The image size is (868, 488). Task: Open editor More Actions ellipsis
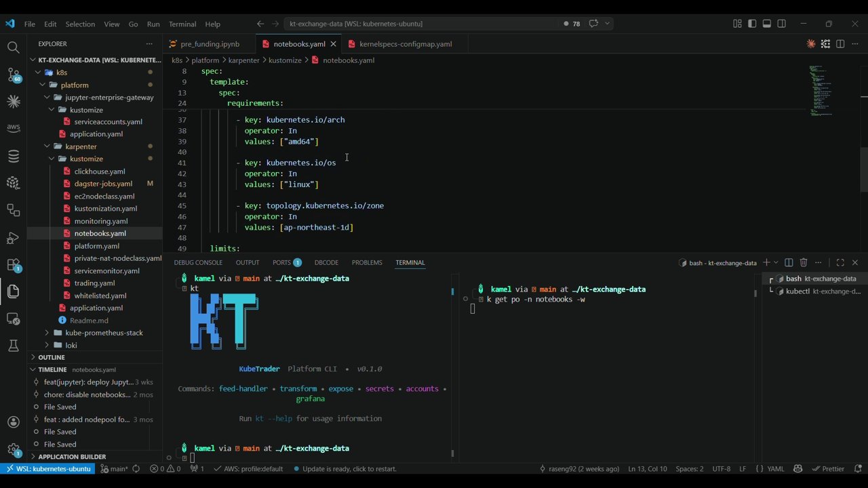854,44
